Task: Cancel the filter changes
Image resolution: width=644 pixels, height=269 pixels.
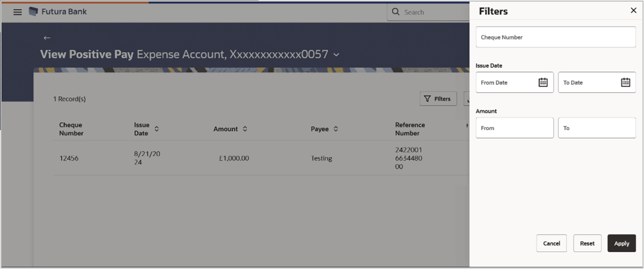Action: [552, 244]
